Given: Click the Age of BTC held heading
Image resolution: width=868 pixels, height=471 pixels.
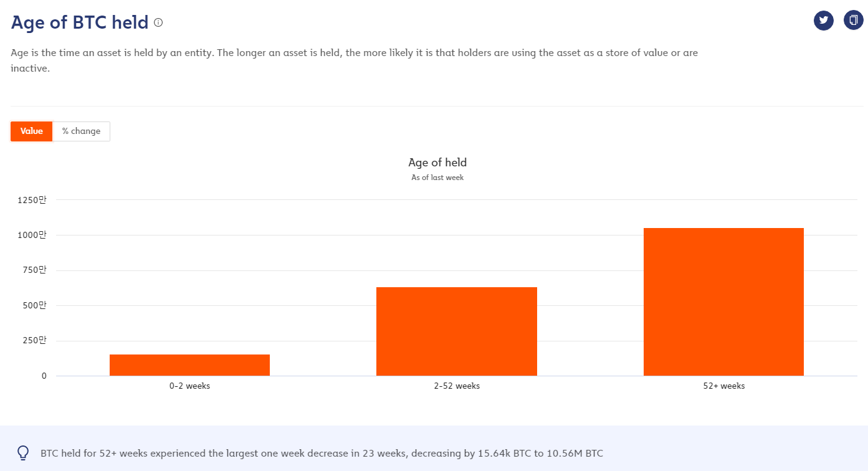Looking at the screenshot, I should [80, 22].
